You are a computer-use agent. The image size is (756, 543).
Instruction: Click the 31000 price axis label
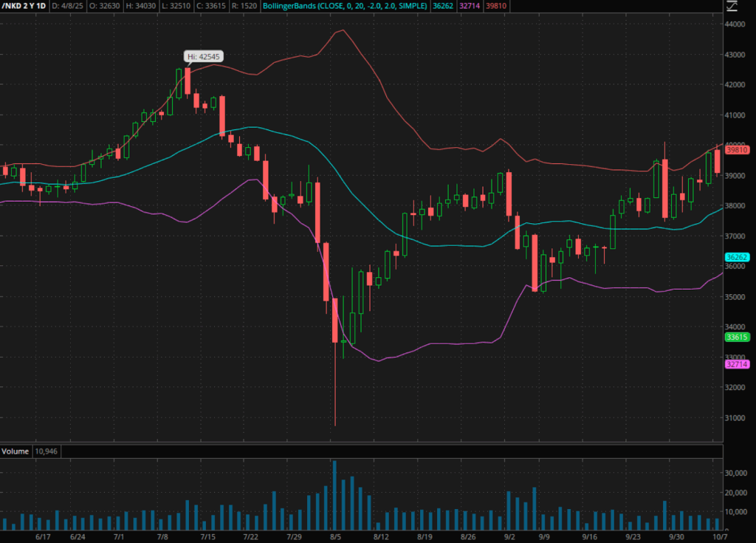pos(735,418)
